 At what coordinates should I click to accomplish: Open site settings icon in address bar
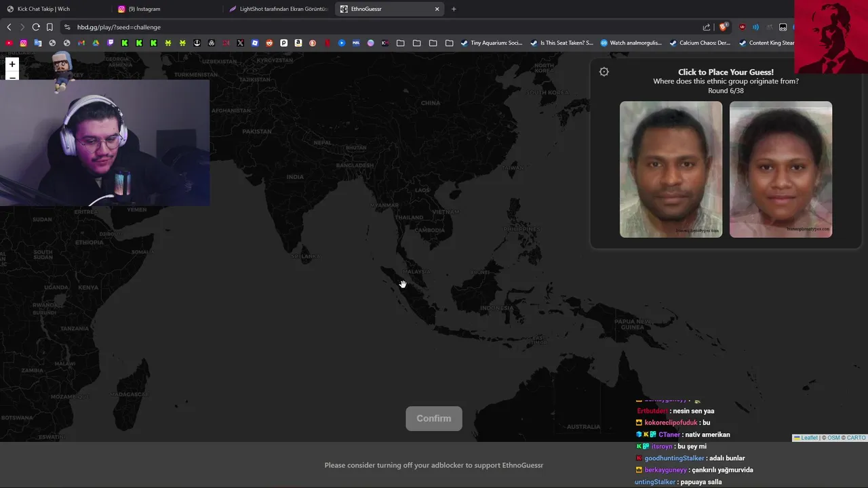click(66, 27)
